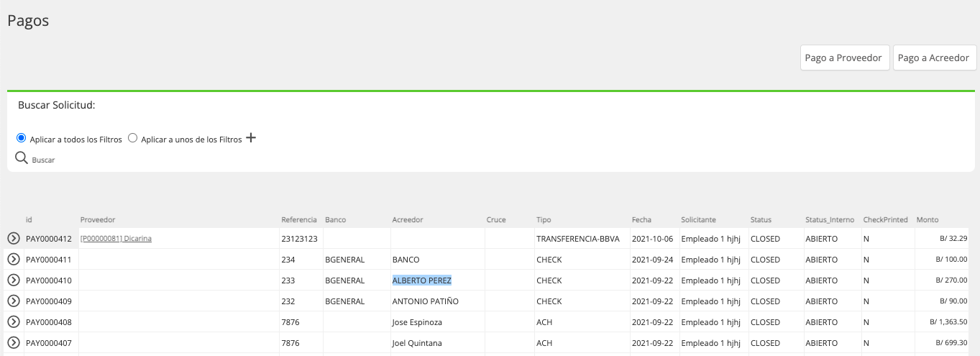Click amount B/ 100.00
Image resolution: width=980 pixels, height=356 pixels.
click(x=952, y=259)
